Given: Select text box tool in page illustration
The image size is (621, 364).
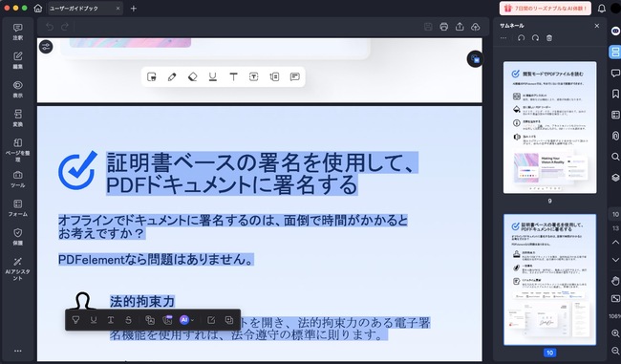Looking at the screenshot, I should (x=254, y=76).
